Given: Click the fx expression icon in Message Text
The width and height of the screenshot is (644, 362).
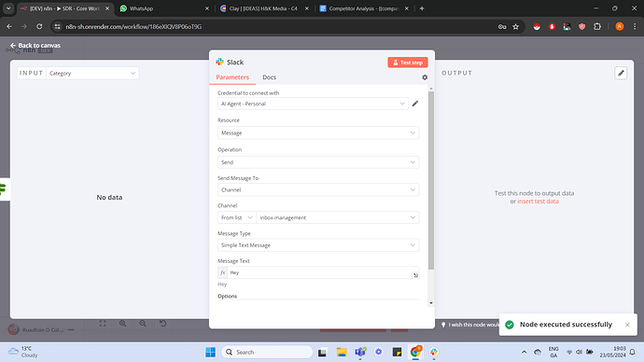Looking at the screenshot, I should 223,272.
